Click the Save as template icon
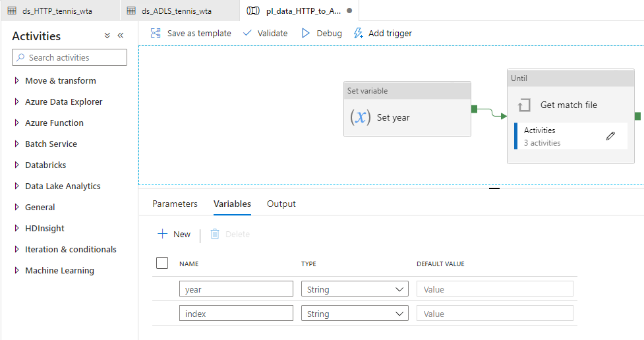Viewport: 644px width, 340px height. point(156,33)
